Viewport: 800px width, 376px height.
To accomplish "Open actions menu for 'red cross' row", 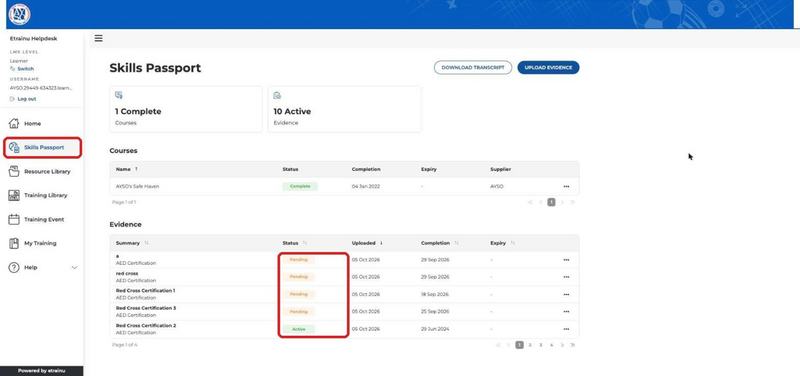I will pyautogui.click(x=566, y=277).
